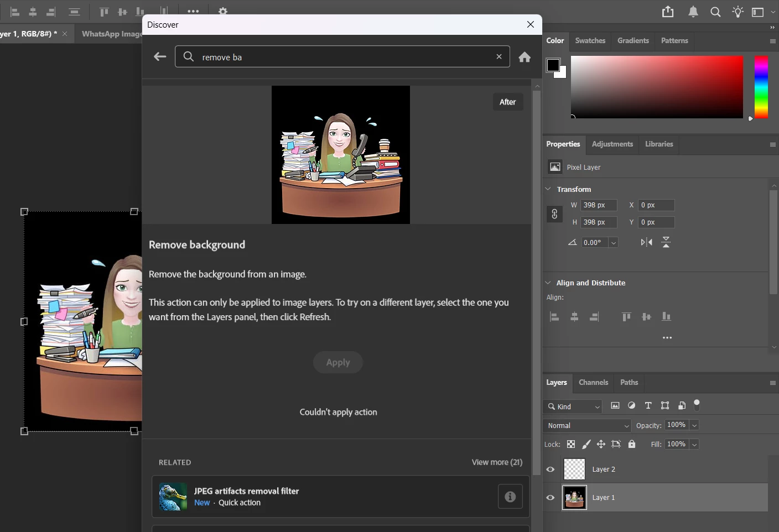Open the Normal blend mode dropdown

pyautogui.click(x=587, y=425)
